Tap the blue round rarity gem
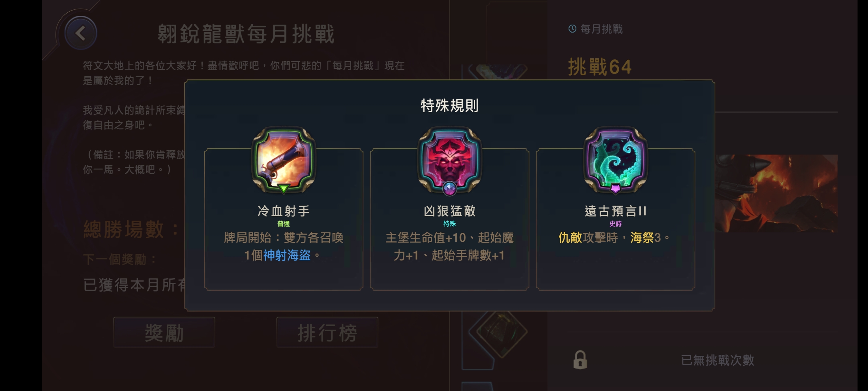The height and width of the screenshot is (391, 868). (450, 188)
